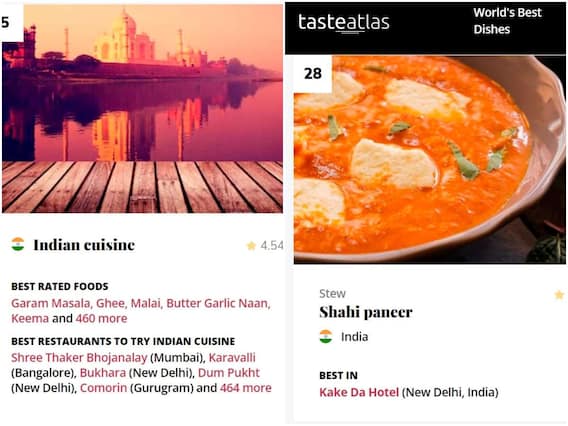
Task: Click the Shahi paneer dish photo
Action: 430,159
